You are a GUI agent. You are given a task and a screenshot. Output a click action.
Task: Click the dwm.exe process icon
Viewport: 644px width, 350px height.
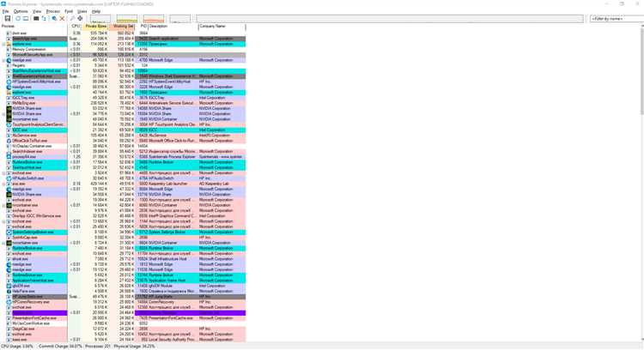click(9, 33)
